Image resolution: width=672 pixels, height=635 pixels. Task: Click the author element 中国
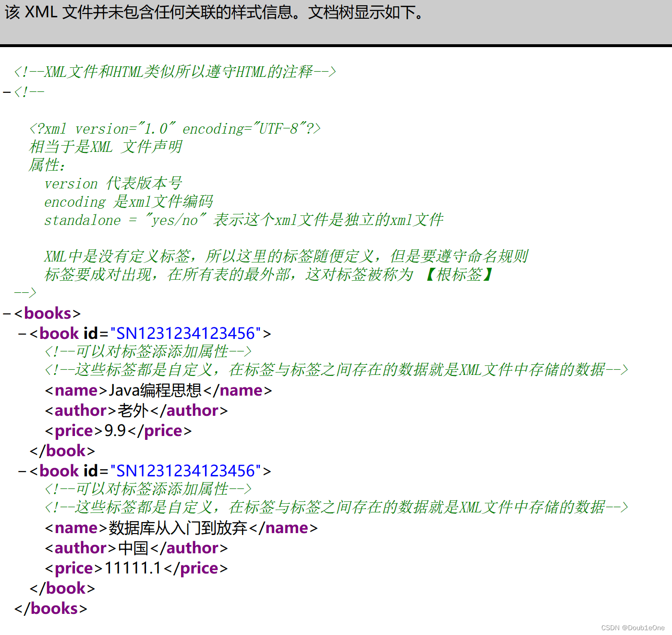click(x=136, y=548)
